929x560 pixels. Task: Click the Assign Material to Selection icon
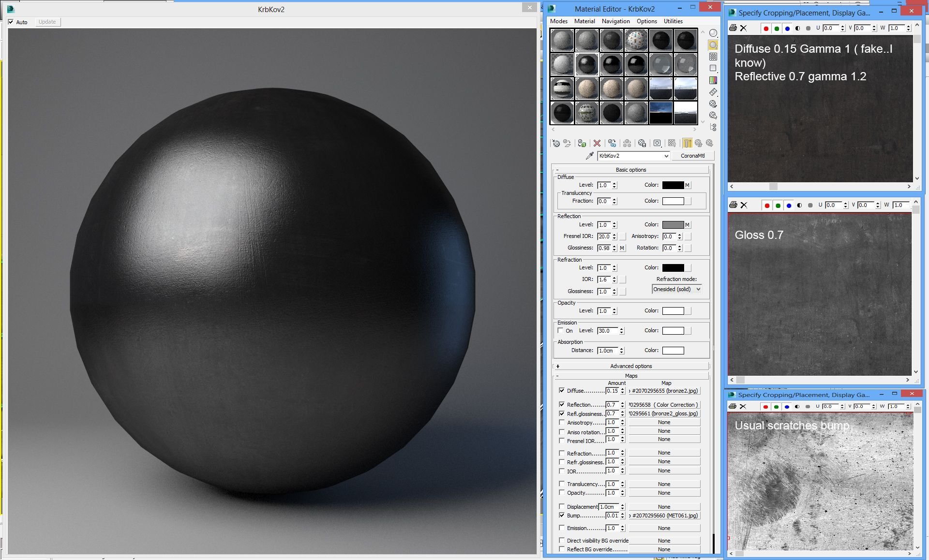click(582, 143)
